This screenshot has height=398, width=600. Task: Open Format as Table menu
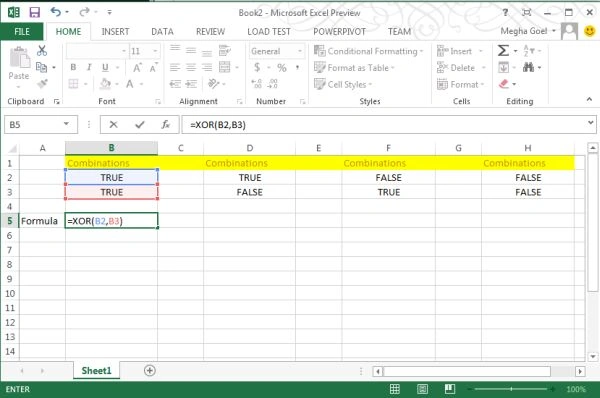coord(354,68)
